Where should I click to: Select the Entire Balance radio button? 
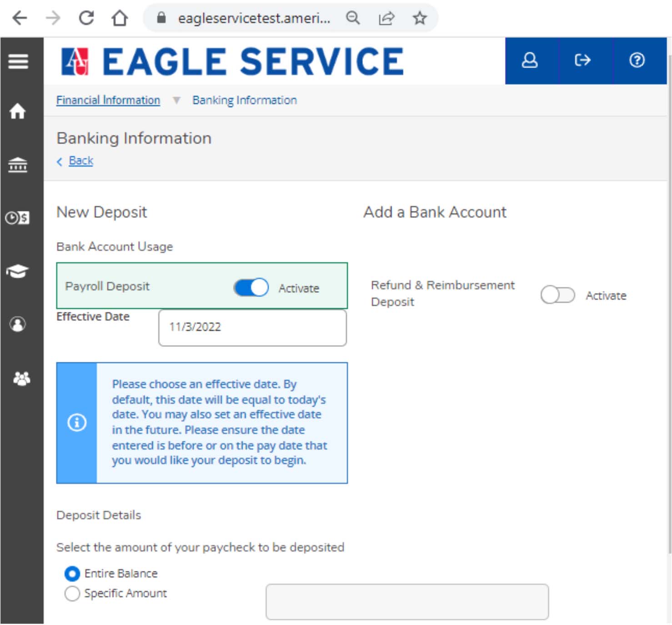click(72, 574)
